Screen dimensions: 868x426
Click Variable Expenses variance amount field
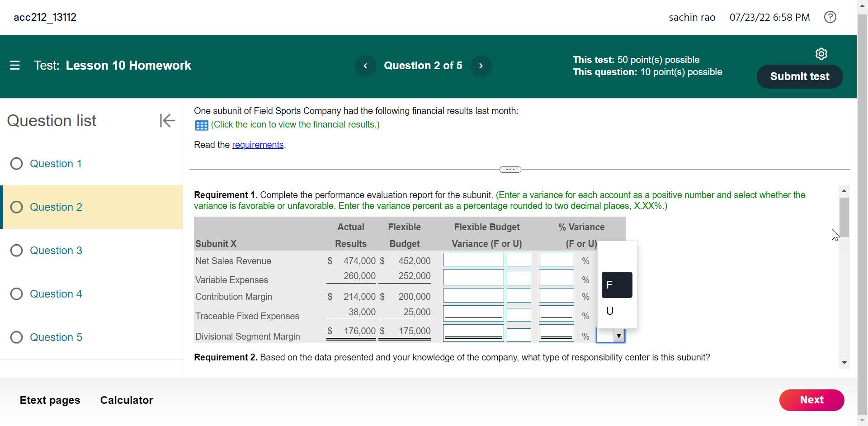473,277
